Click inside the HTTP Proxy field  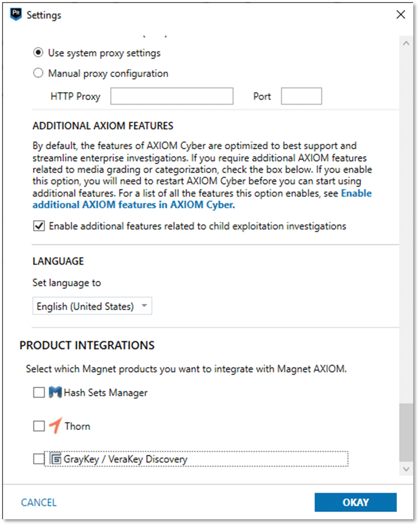(x=172, y=96)
